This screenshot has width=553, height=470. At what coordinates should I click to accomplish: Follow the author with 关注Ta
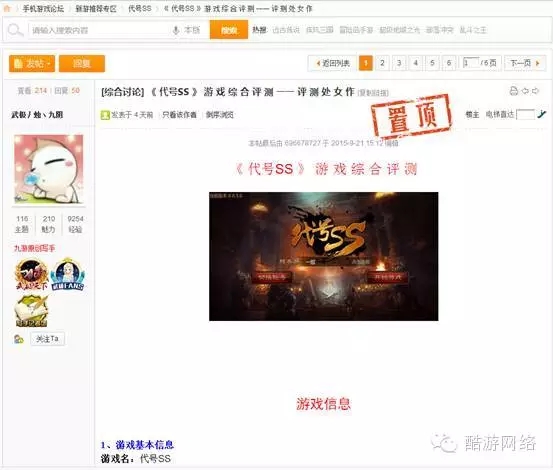click(47, 339)
